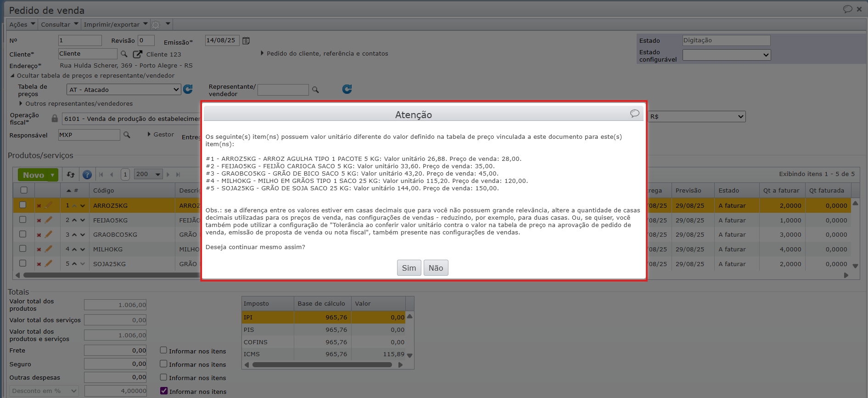Click the Frete value field
868x398 pixels.
pos(115,350)
